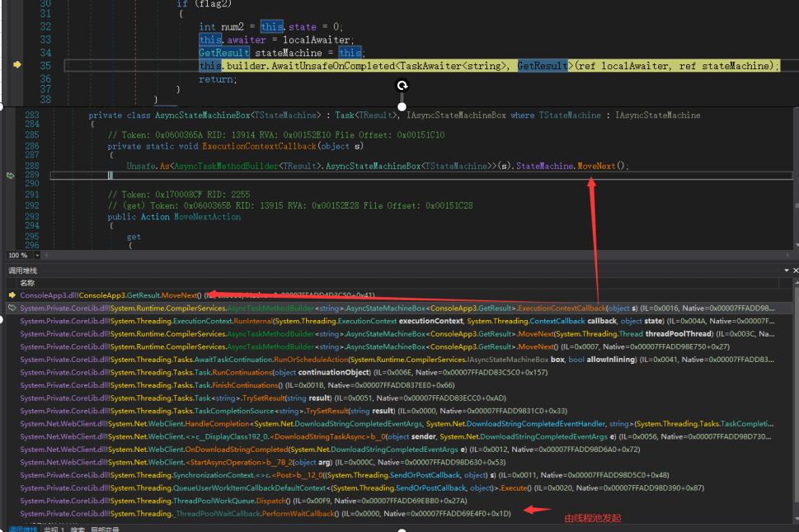Click line number 288 in the lower editor
The image size is (799, 532).
pyautogui.click(x=32, y=166)
